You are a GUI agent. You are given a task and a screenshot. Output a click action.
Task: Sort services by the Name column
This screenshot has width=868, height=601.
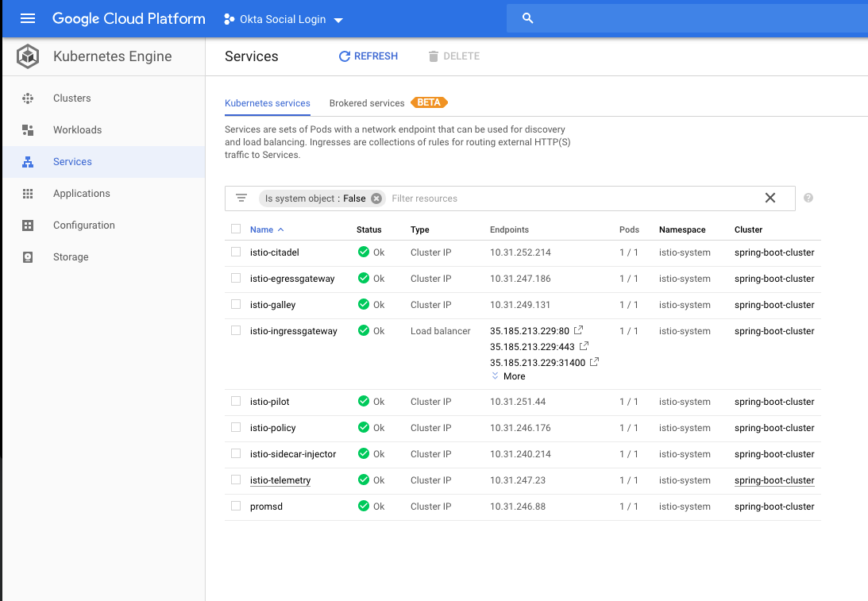click(x=261, y=229)
